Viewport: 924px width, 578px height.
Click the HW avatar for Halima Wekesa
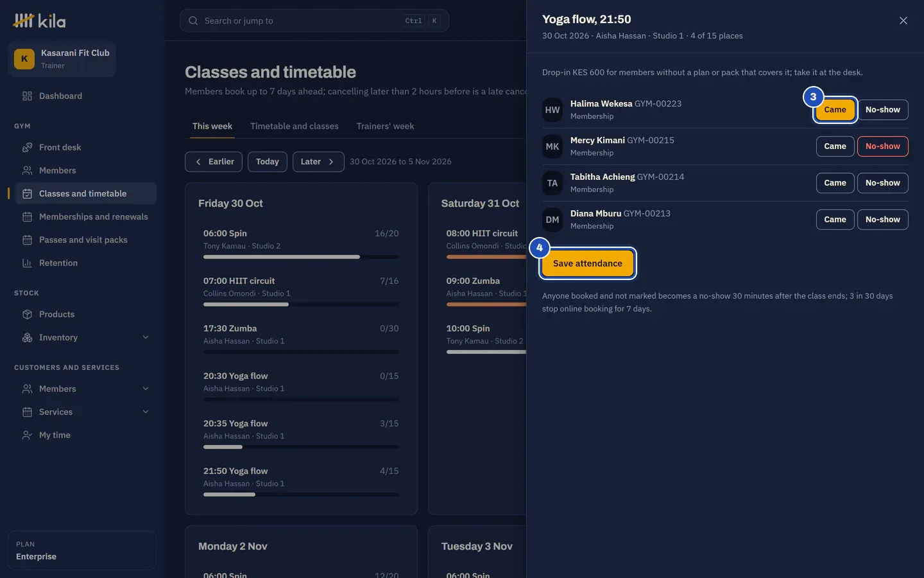(x=552, y=110)
